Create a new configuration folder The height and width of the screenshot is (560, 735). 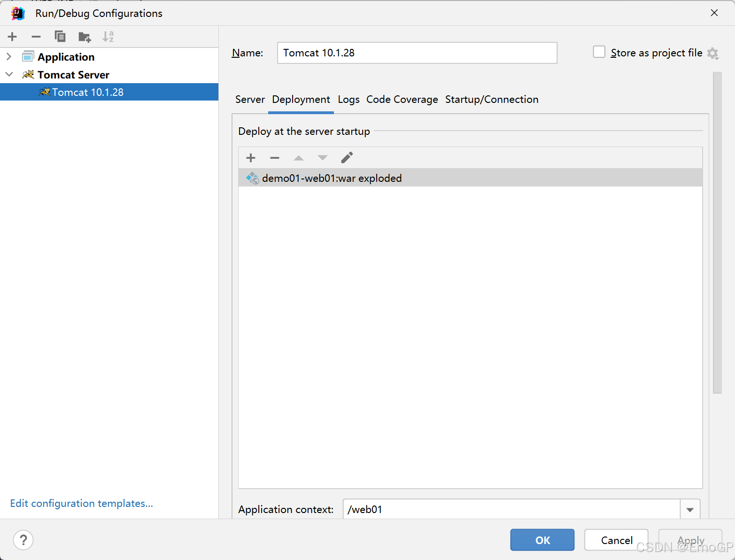[x=85, y=37]
